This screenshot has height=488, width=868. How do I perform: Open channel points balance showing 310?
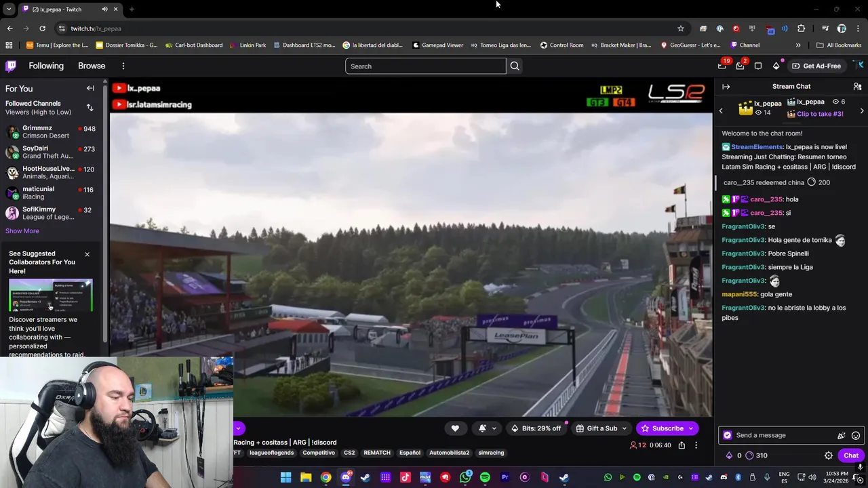pos(756,455)
